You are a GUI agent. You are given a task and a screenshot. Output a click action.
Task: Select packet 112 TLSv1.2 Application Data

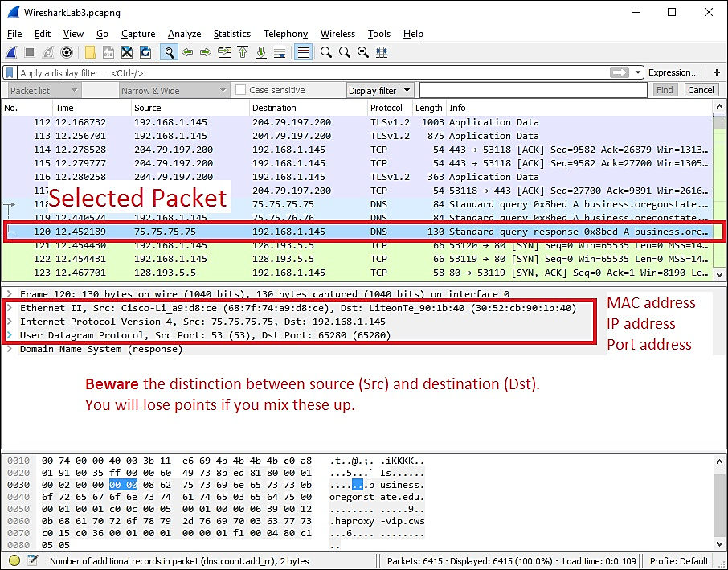[357, 122]
